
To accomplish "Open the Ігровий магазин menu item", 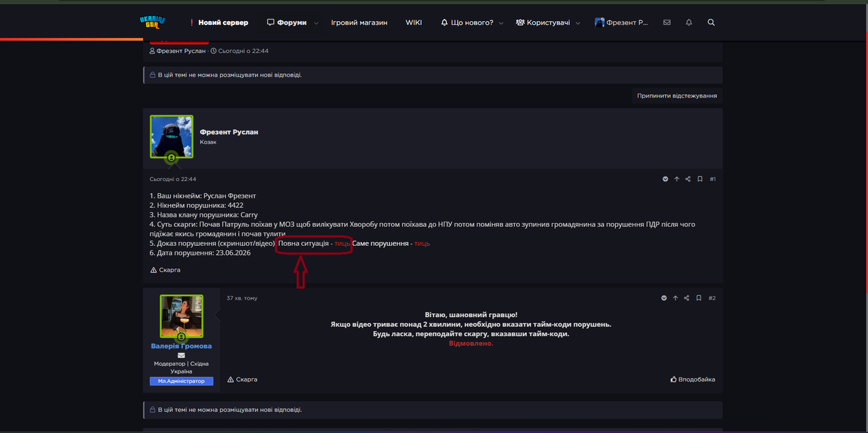I will click(359, 22).
